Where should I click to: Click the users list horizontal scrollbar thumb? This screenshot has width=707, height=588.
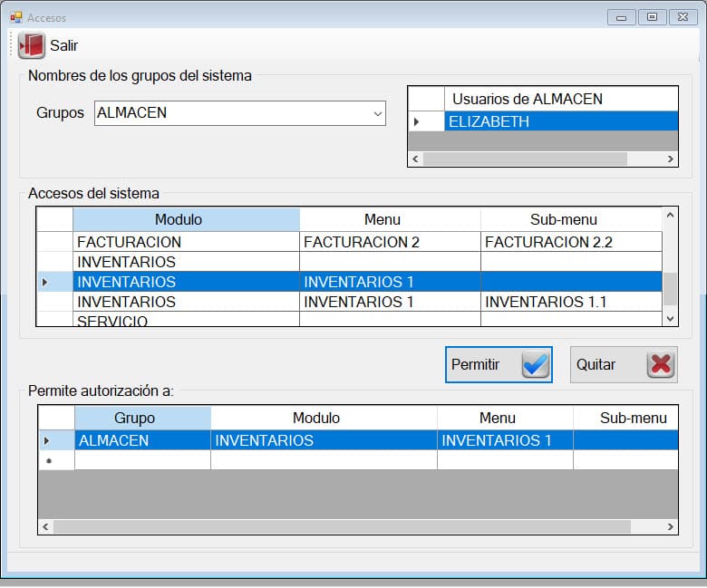(525, 159)
